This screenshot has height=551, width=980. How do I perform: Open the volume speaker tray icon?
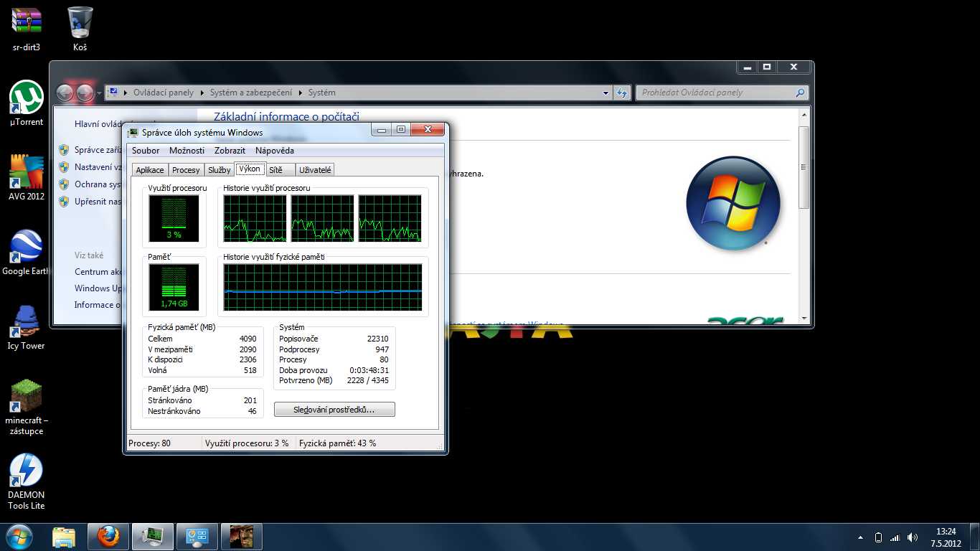pos(912,537)
